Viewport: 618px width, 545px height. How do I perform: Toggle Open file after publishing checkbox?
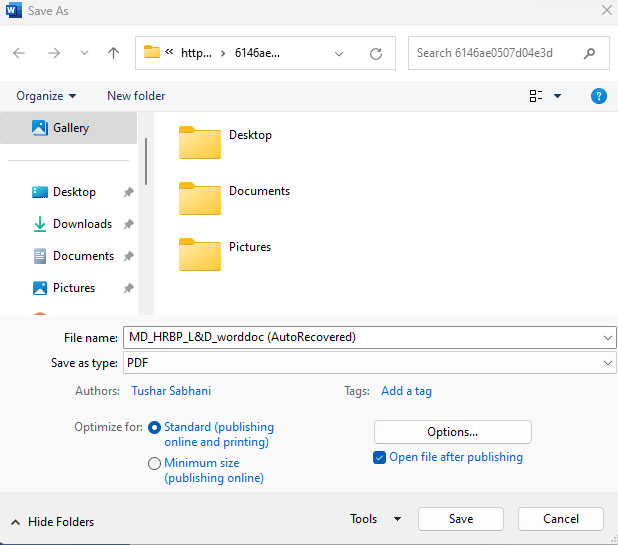click(x=379, y=457)
